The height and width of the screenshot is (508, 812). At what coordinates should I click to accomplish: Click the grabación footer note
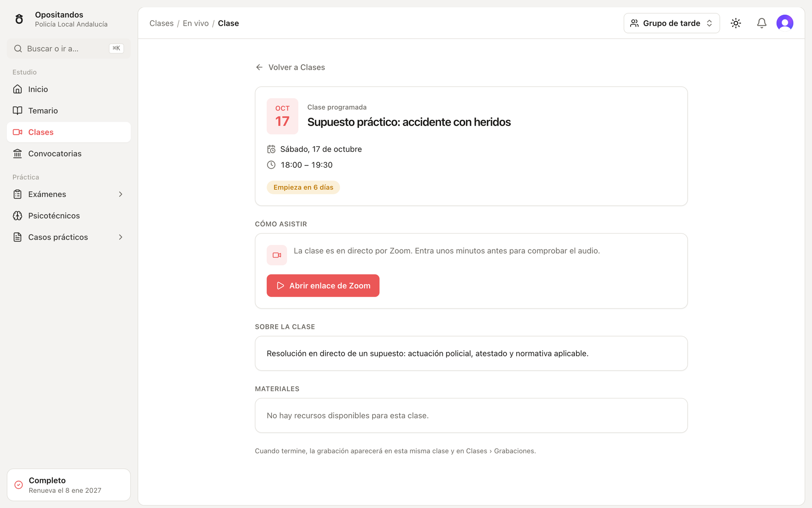pos(395,451)
